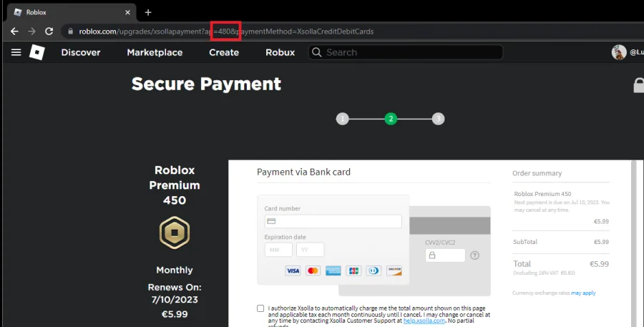644x327 pixels.
Task: Select step 1 in payment progress
Action: pyautogui.click(x=342, y=119)
